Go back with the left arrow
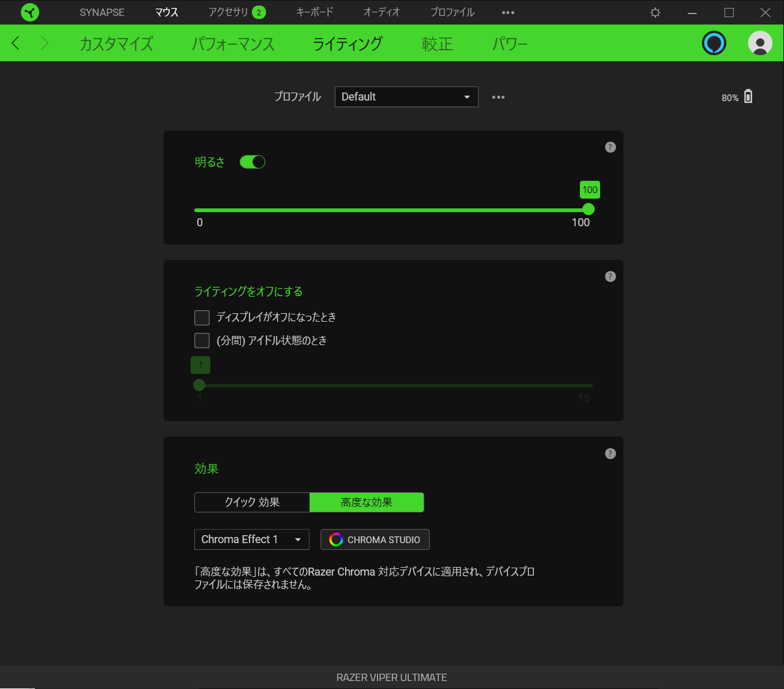The image size is (784, 689). pyautogui.click(x=16, y=43)
